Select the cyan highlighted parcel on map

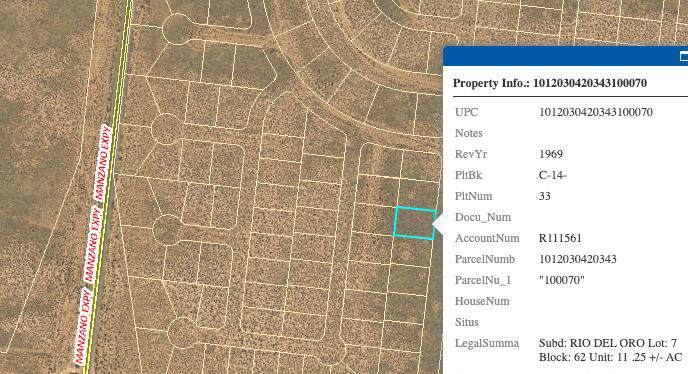[415, 223]
